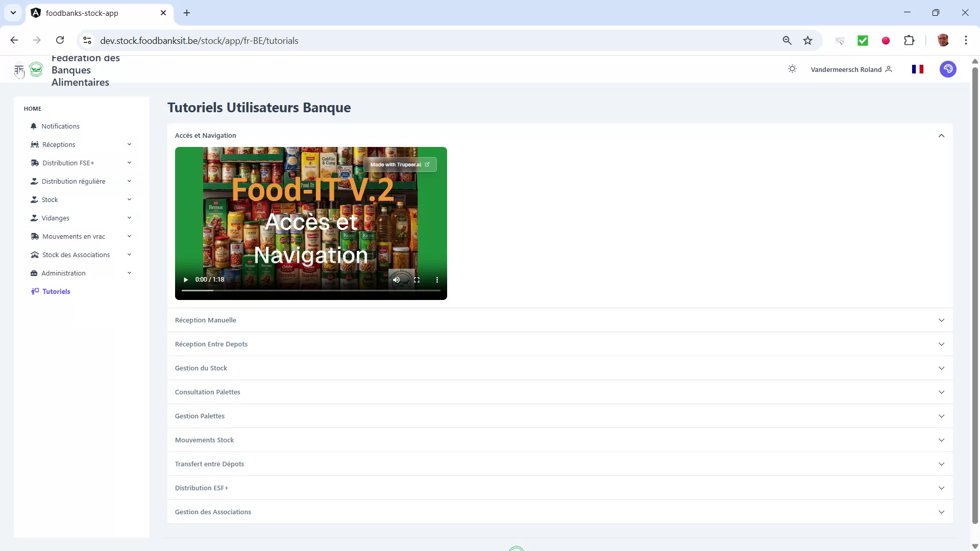Select the Stock hand-with-heart icon
The width and height of the screenshot is (980, 551).
click(34, 199)
